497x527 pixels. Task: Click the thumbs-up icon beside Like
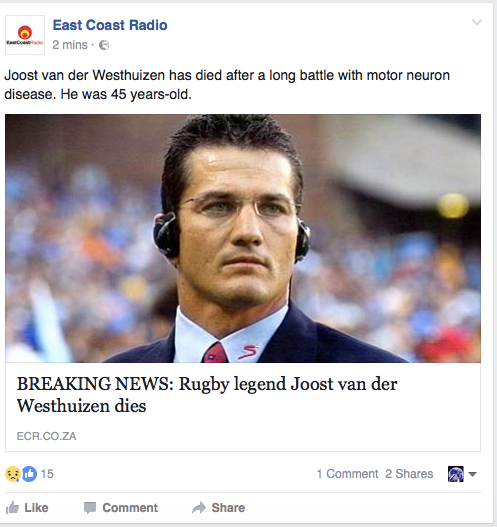click(12, 508)
